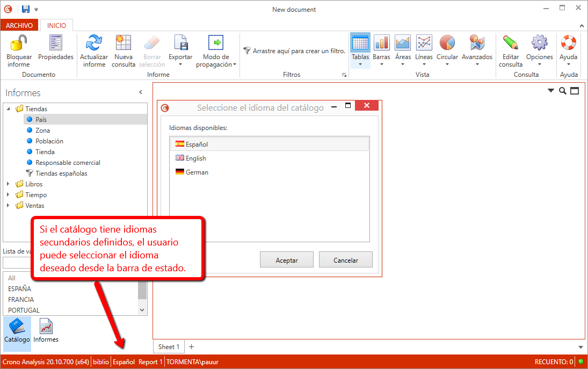The height and width of the screenshot is (369, 588).
Task: Select the Sheet 1 tab
Action: [x=169, y=347]
